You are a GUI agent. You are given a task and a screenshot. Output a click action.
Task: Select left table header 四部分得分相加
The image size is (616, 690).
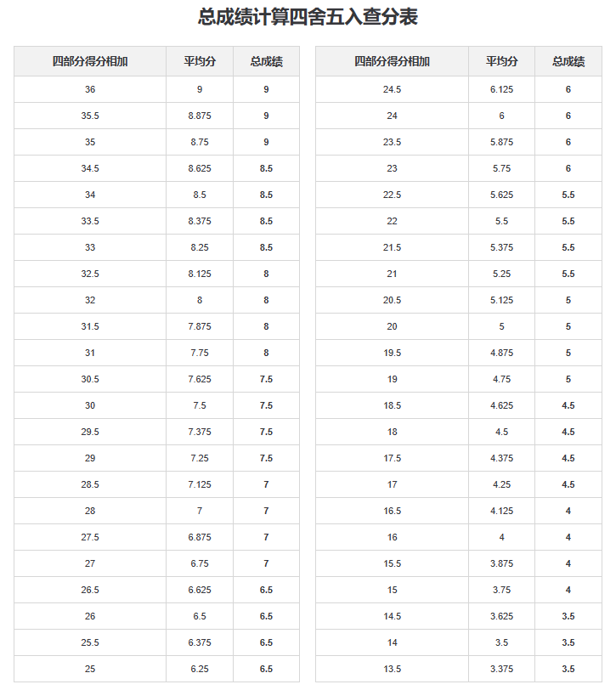pos(90,61)
